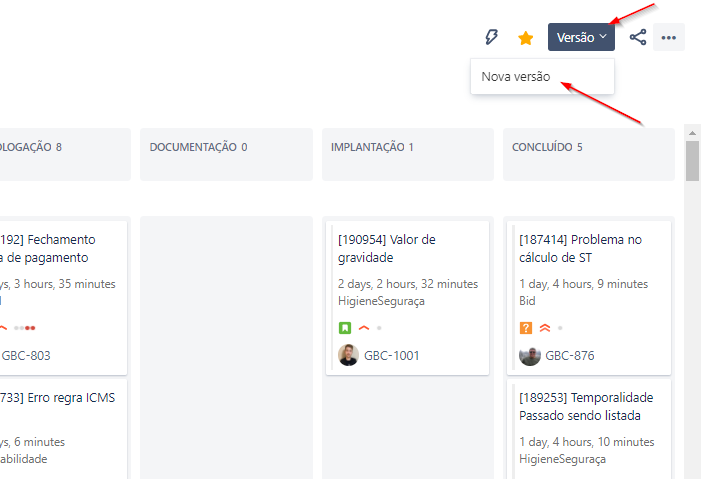Click the red priority arrow on GBC-1001

coord(364,327)
